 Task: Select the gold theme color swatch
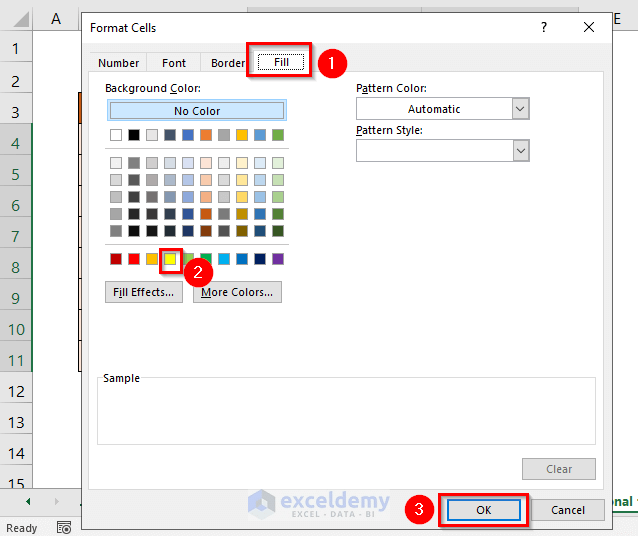click(x=242, y=135)
